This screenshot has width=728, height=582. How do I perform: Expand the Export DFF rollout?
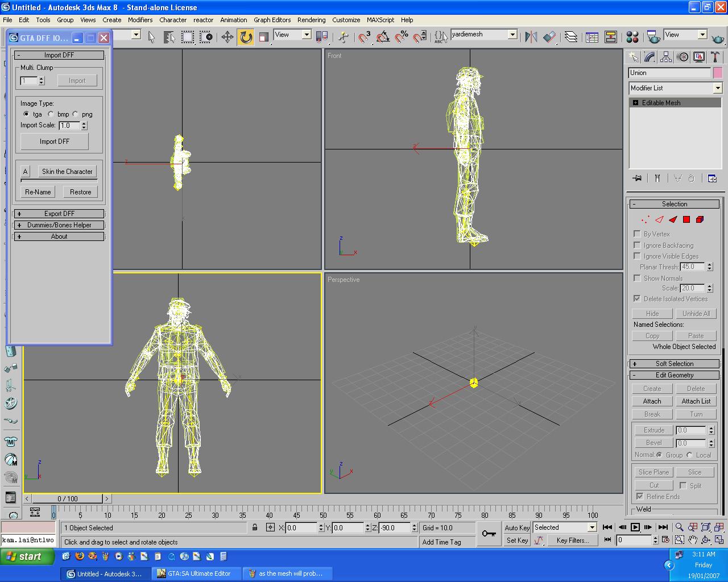coord(59,214)
